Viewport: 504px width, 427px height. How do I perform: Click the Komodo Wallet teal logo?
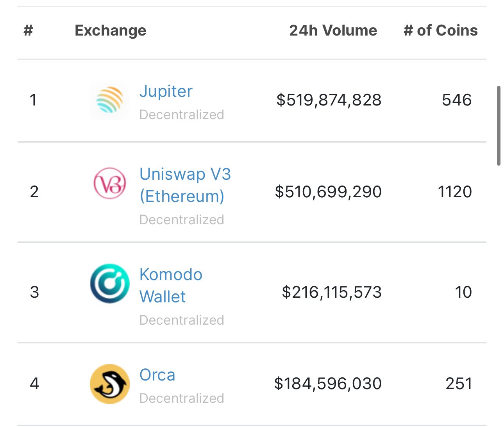[110, 284]
